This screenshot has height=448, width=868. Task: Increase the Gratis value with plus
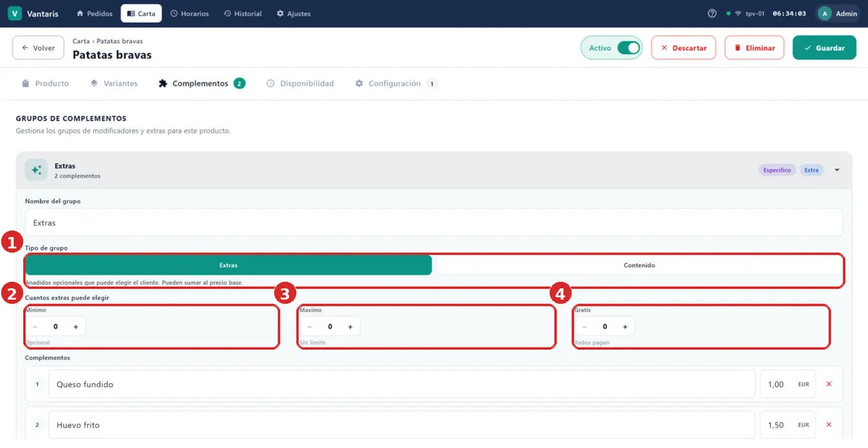point(626,327)
